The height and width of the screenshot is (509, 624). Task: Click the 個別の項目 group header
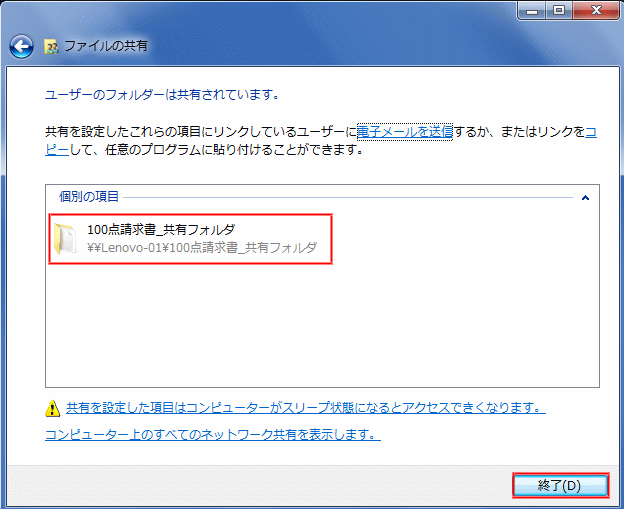click(89, 197)
